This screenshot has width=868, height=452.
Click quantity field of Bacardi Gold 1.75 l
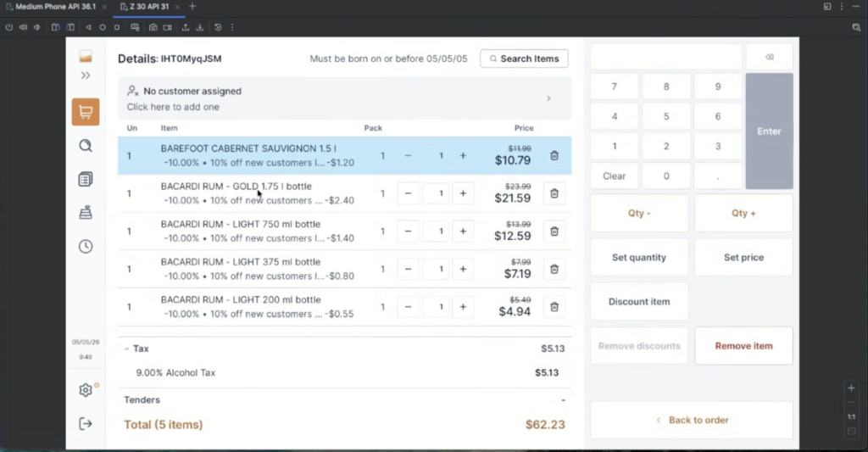[x=436, y=193]
